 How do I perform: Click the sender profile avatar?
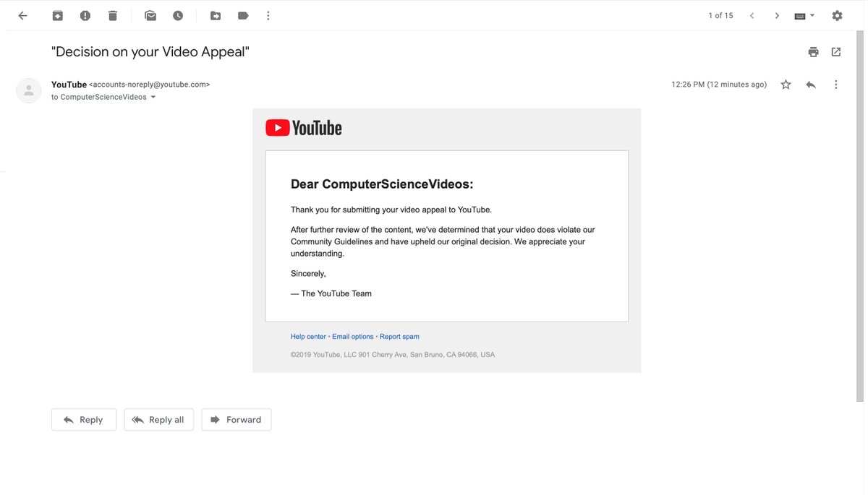pos(29,90)
